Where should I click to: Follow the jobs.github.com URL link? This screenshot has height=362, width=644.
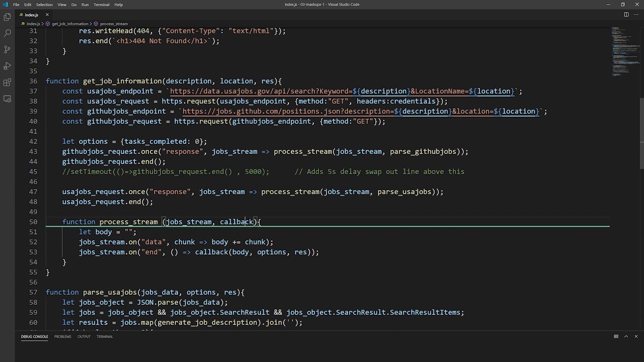(361, 111)
